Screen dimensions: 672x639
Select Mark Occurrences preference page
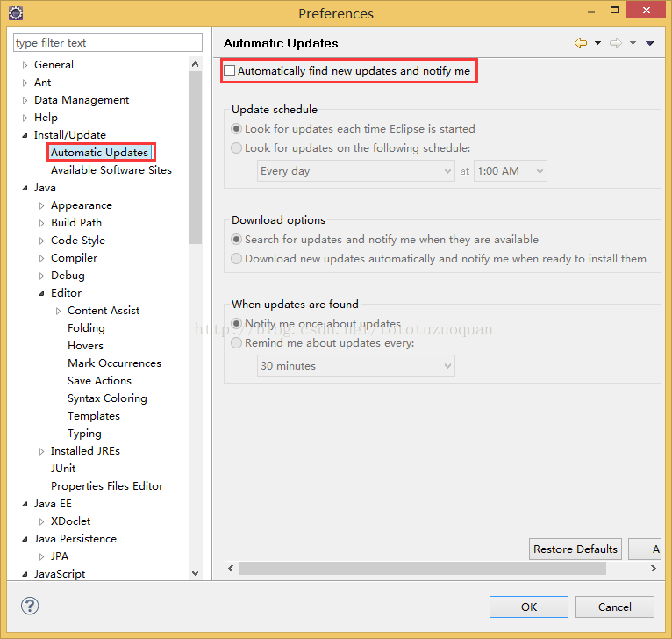pyautogui.click(x=114, y=363)
